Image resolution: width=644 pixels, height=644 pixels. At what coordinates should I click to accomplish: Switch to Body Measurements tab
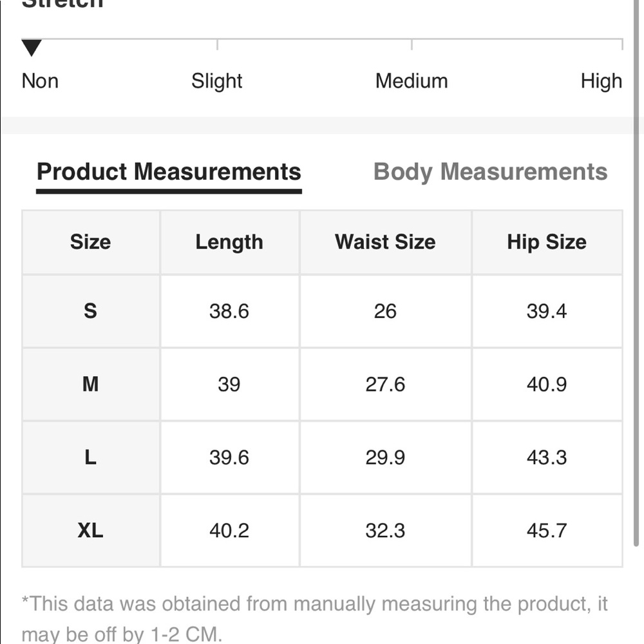point(490,172)
